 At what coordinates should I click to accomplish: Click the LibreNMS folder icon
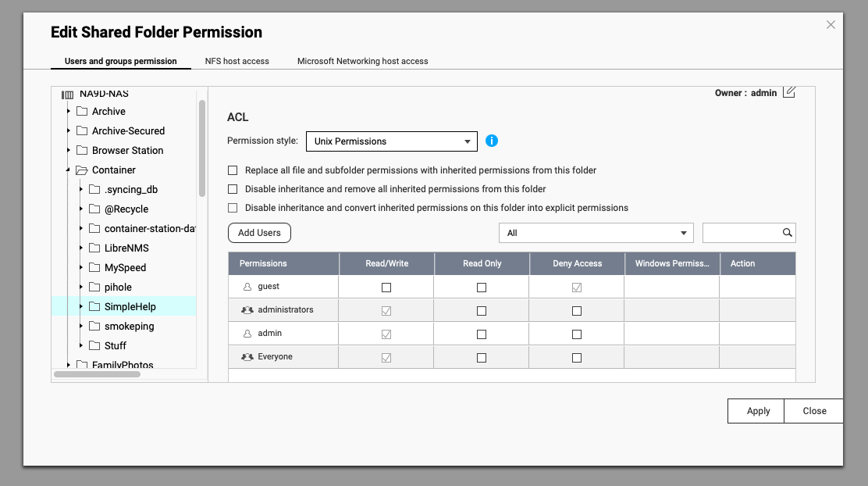pos(94,248)
